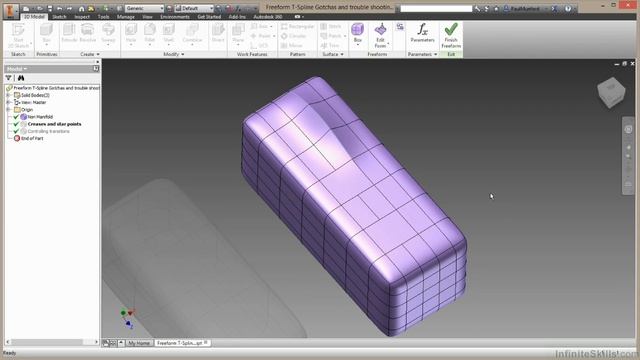640x360 pixels.
Task: Click the Hole tool icon
Action: tap(131, 29)
